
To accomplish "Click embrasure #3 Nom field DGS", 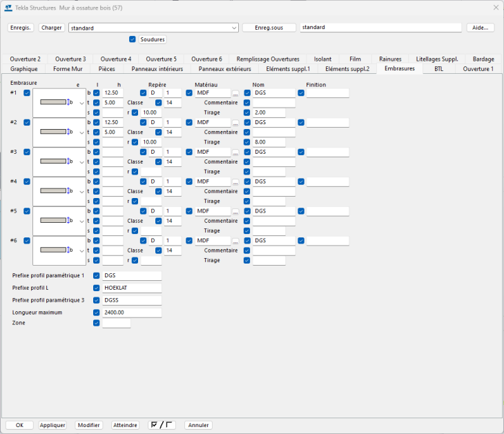I will click(x=274, y=152).
